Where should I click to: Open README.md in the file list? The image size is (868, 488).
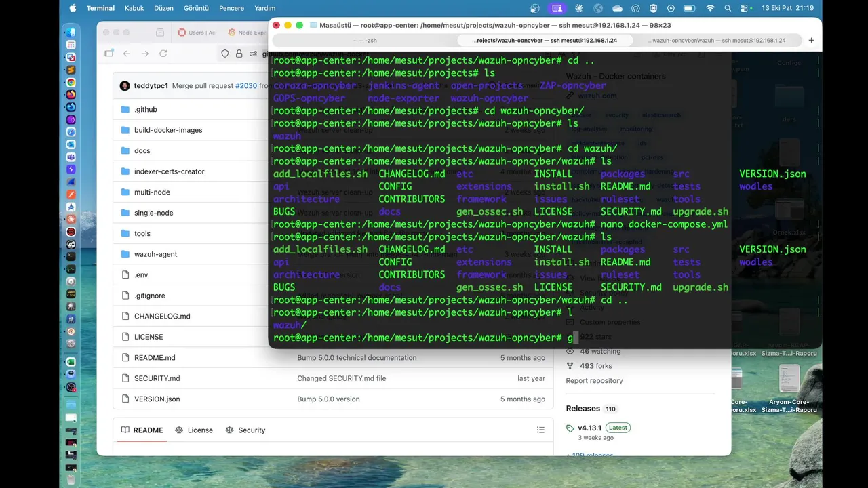pos(155,357)
